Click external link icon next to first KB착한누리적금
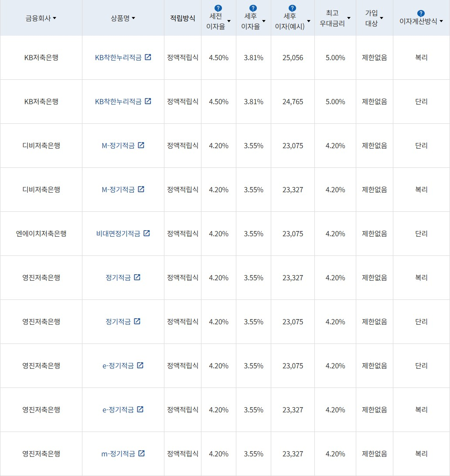 pyautogui.click(x=148, y=57)
